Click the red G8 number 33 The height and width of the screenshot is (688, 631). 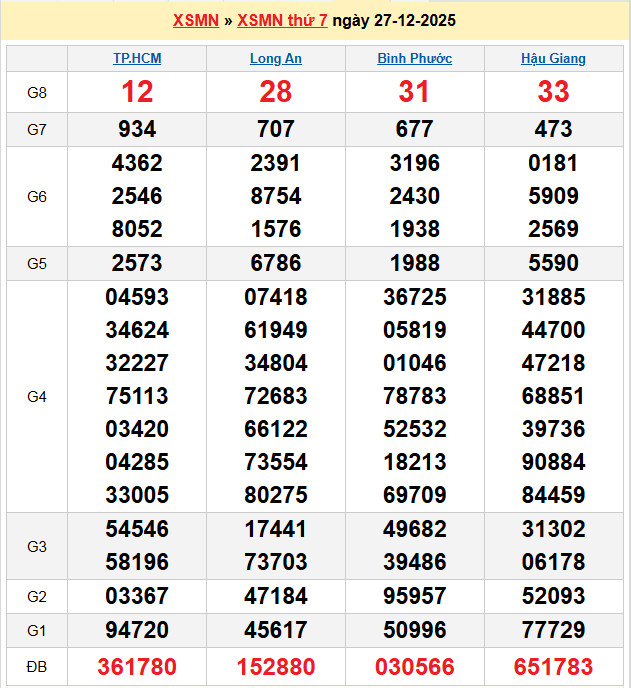[x=553, y=93]
